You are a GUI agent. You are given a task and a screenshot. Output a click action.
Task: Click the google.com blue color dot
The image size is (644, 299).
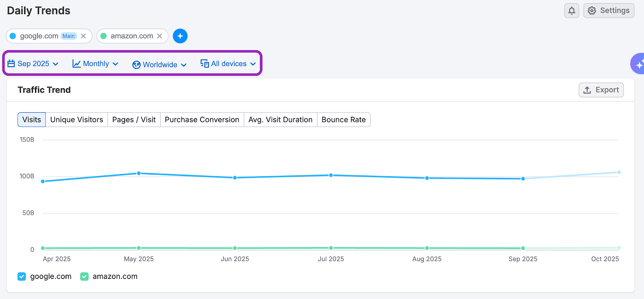tap(13, 36)
